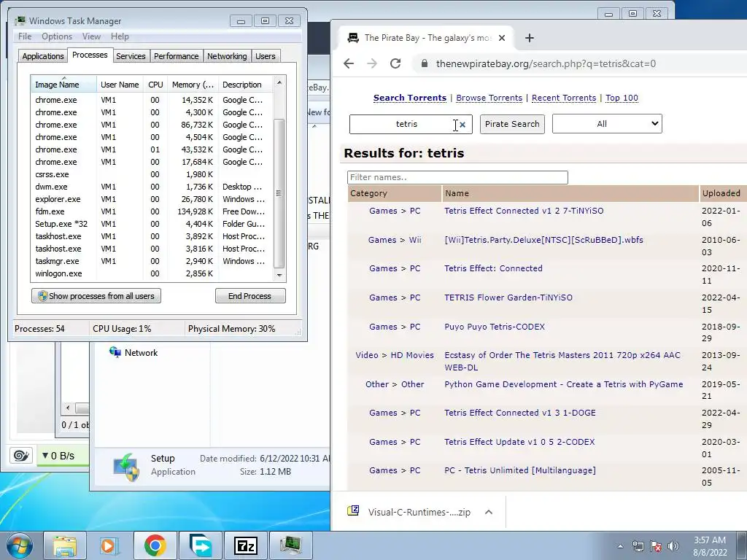The width and height of the screenshot is (747, 560).
Task: Click Show processes from all users
Action: point(96,296)
